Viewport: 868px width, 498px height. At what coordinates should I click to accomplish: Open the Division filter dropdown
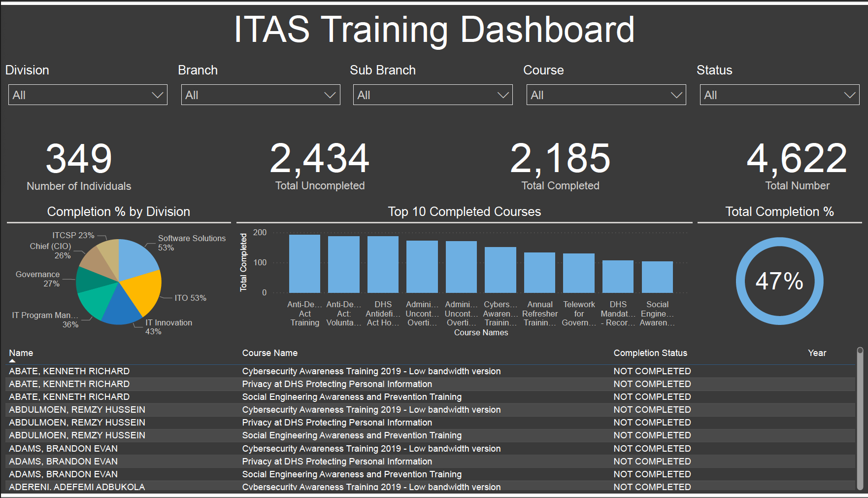pos(88,95)
